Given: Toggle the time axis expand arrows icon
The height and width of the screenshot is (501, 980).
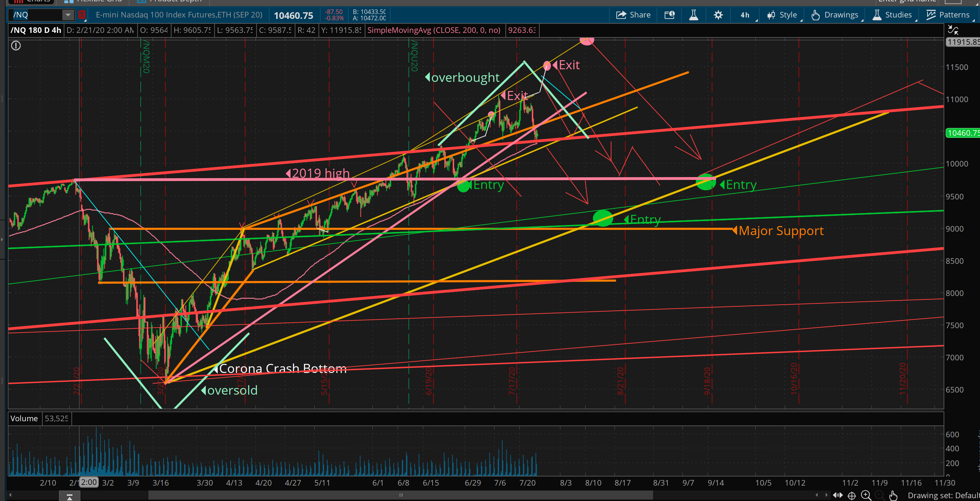Looking at the screenshot, I should pos(837,495).
